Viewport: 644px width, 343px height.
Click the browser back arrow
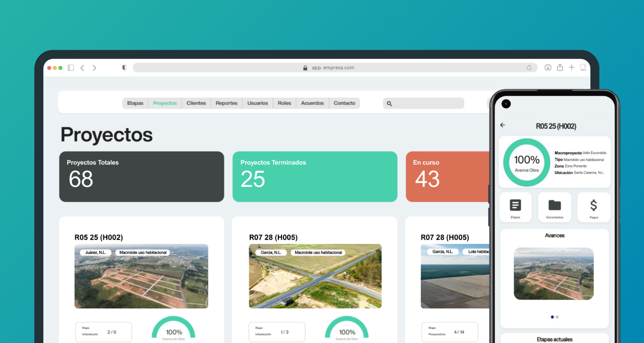pos(82,68)
